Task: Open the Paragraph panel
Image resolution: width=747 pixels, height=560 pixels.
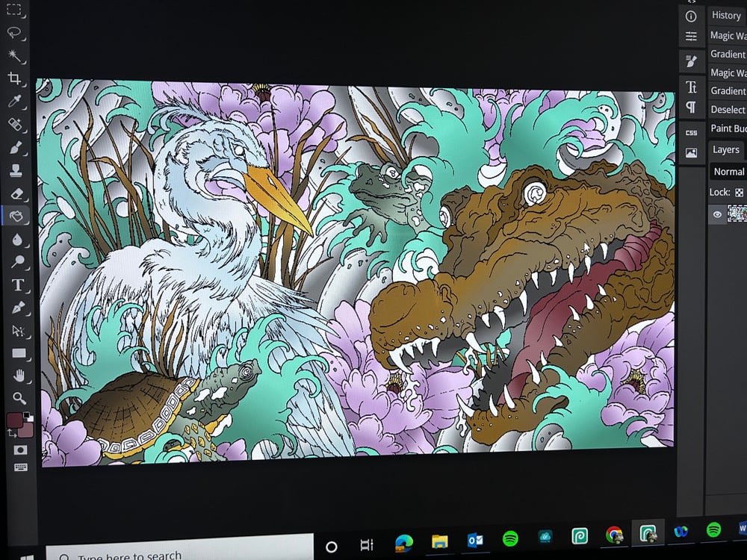Action: pos(691,108)
